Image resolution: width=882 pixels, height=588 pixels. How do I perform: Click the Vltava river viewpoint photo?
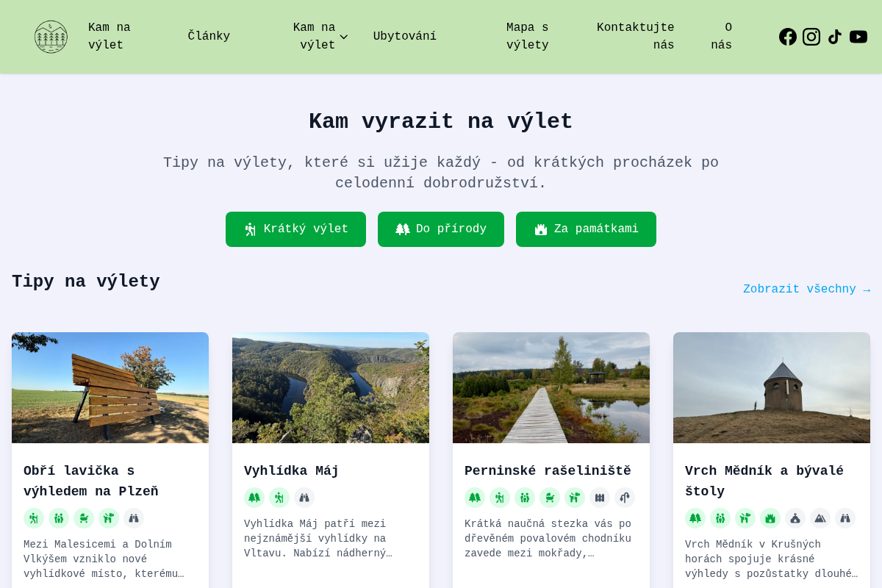(x=331, y=387)
